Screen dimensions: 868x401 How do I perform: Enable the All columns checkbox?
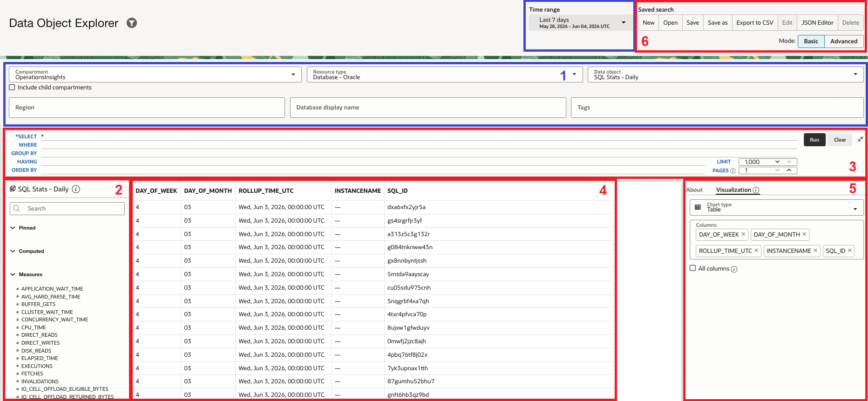tap(693, 268)
